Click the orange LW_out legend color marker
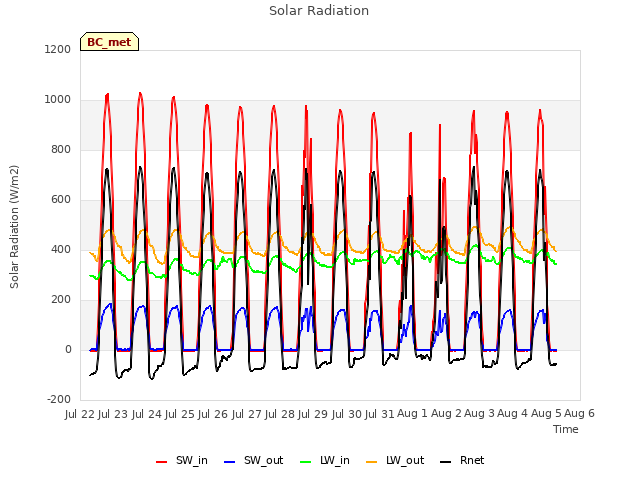Viewport: 640px width, 480px height. coord(371,462)
